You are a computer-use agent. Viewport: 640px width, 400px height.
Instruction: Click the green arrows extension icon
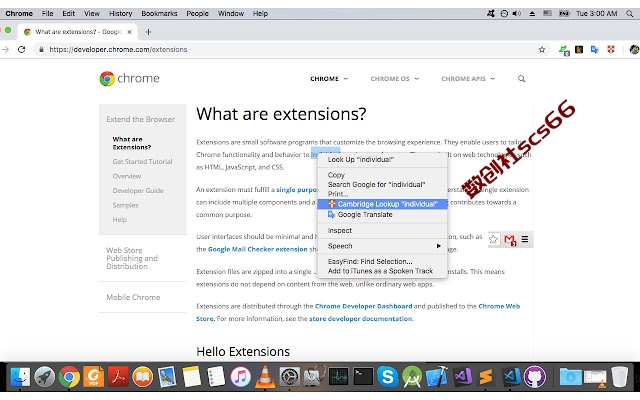564,50
